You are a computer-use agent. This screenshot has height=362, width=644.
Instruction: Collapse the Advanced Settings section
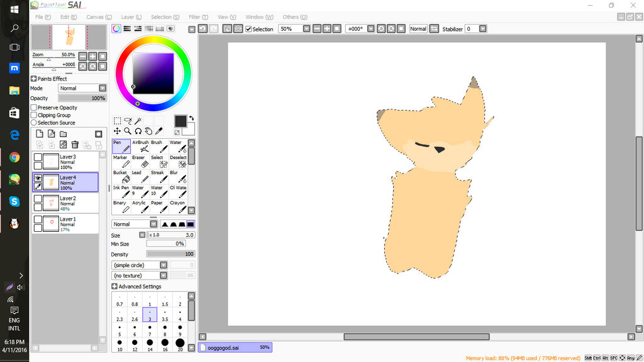115,286
